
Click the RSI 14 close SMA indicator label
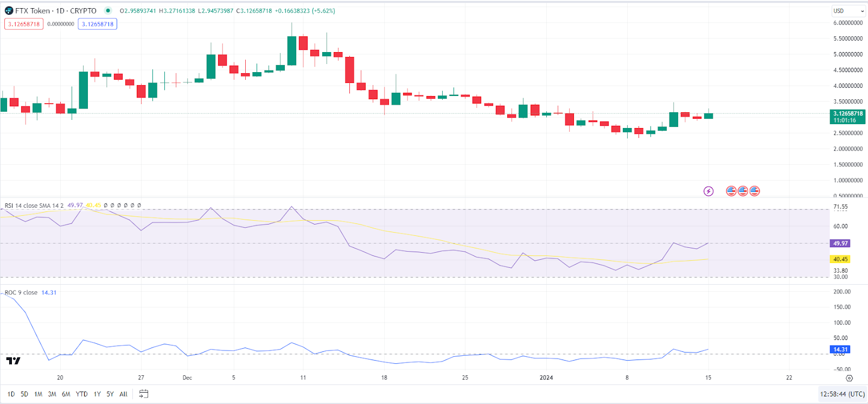(34, 206)
